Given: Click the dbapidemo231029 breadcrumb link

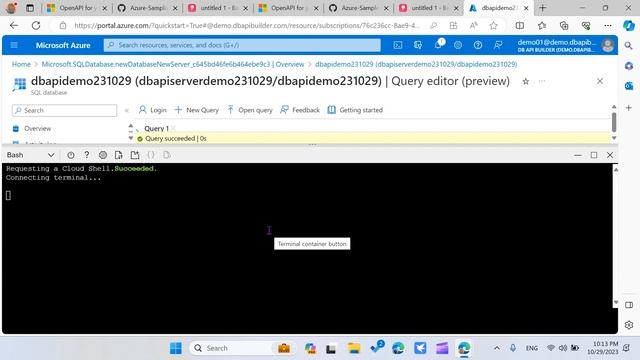Looking at the screenshot, I should pyautogui.click(x=416, y=64).
